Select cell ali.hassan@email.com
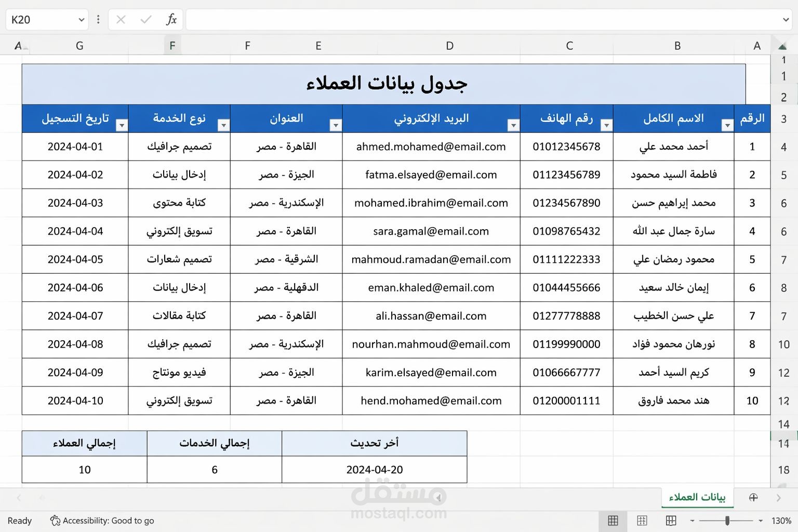Image resolution: width=798 pixels, height=532 pixels. (431, 316)
